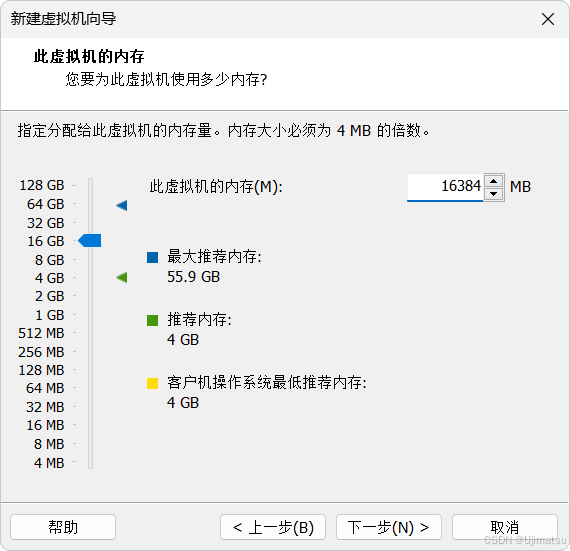Select the 128 MB slider label

(x=41, y=370)
